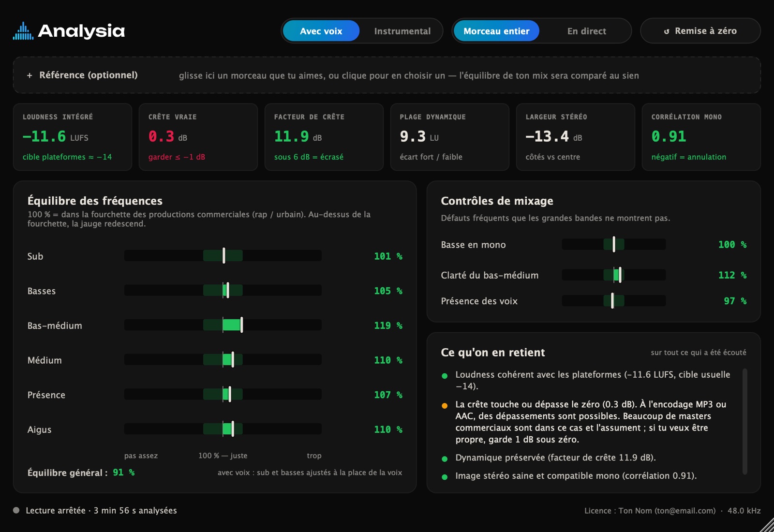Click the Corrélation mono 0.91 card
The image size is (774, 532).
pos(701,137)
